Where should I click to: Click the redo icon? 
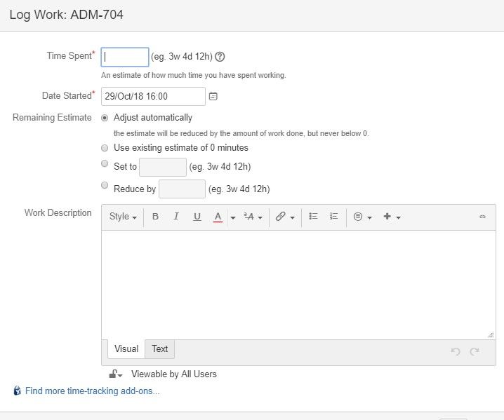coord(475,351)
